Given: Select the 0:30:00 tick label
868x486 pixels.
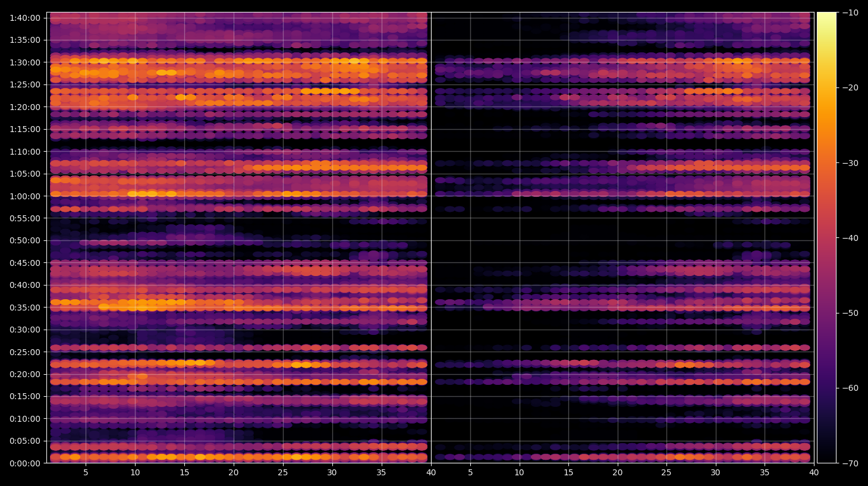Looking at the screenshot, I should click(25, 330).
